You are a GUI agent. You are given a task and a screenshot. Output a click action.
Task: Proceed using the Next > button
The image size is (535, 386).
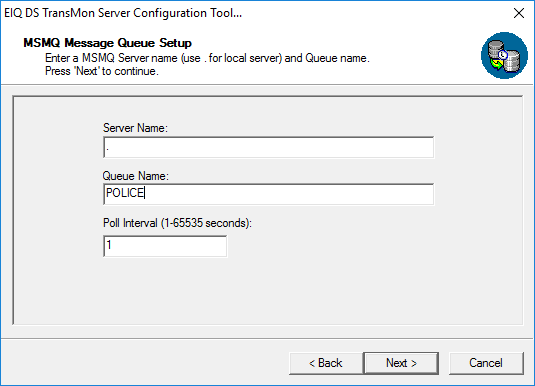tap(401, 363)
